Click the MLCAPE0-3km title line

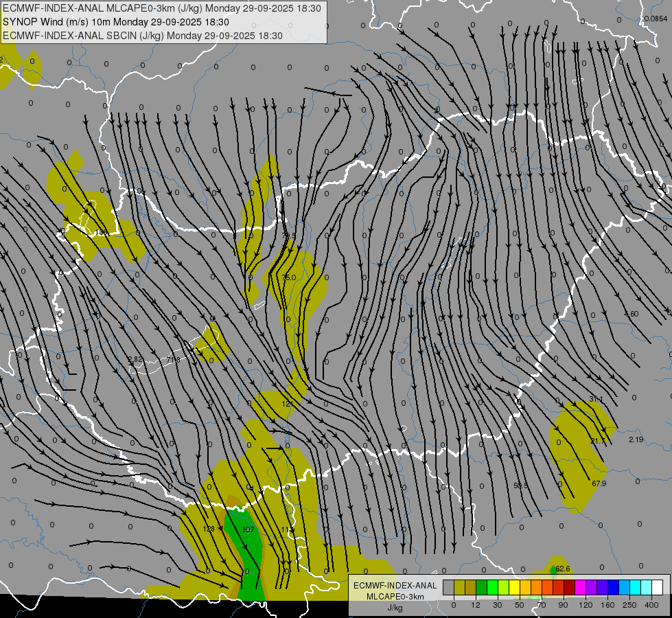[162, 8]
